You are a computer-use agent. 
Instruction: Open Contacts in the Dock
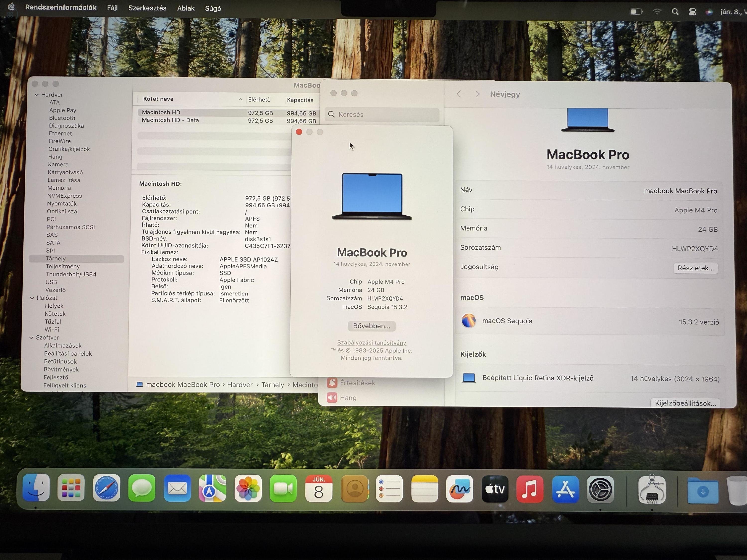pos(354,488)
